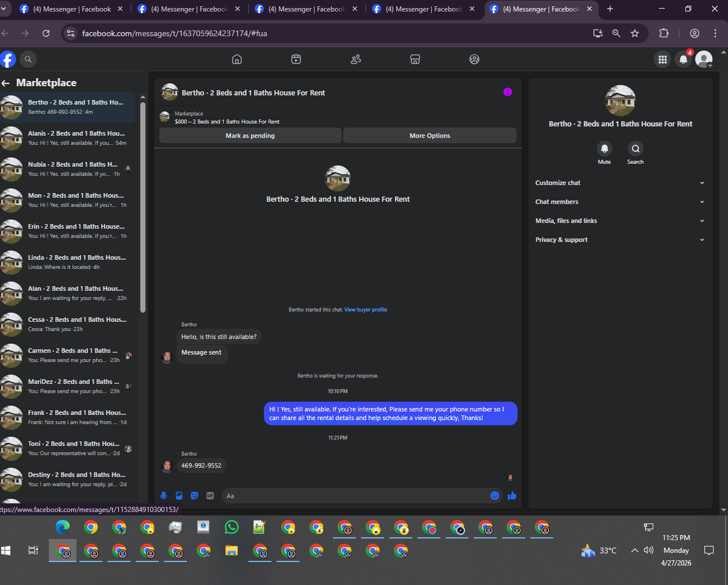728x585 pixels.
Task: Expand the Chat members section
Action: (620, 202)
